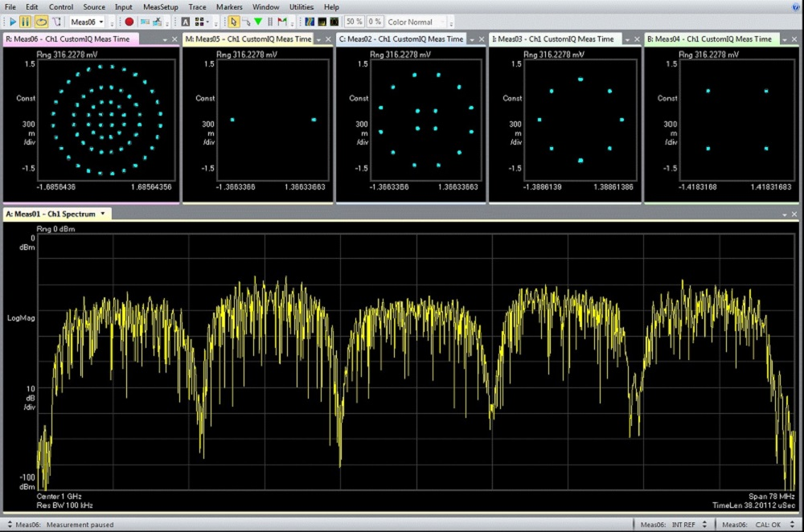Viewport: 804px width, 532px height.
Task: Open the trace layout grid dropdown
Action: coord(202,22)
